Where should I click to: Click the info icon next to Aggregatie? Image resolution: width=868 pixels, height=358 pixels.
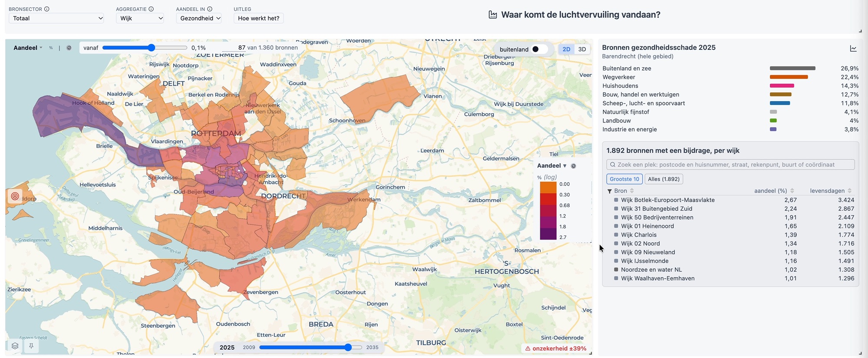(x=151, y=9)
